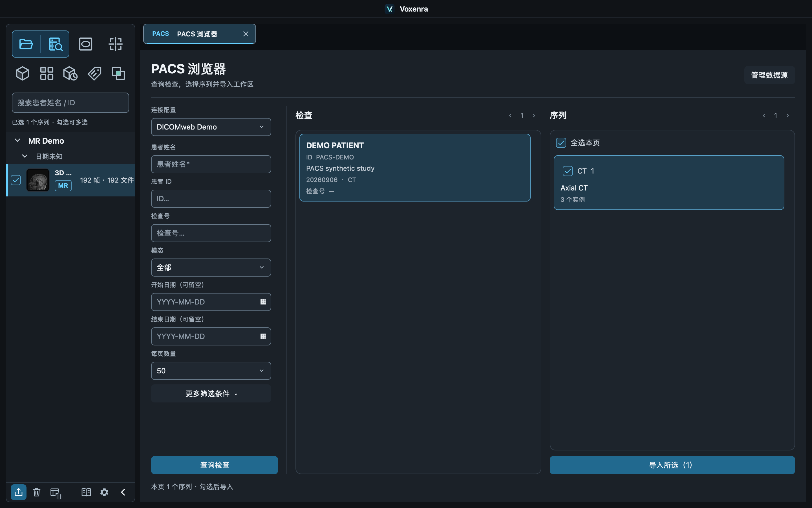
Task: Open the start date calendar picker icon
Action: 263,302
